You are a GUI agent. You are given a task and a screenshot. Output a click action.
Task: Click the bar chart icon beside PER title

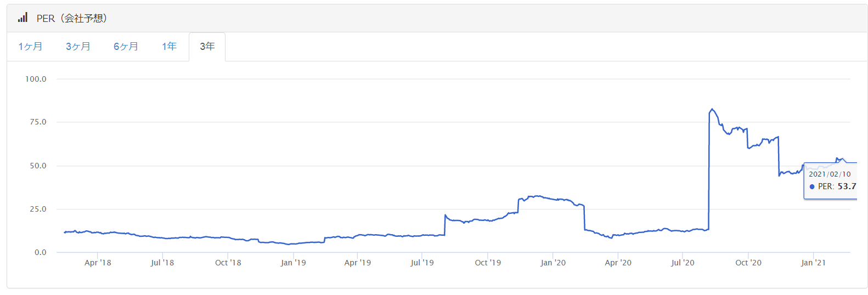pos(22,18)
